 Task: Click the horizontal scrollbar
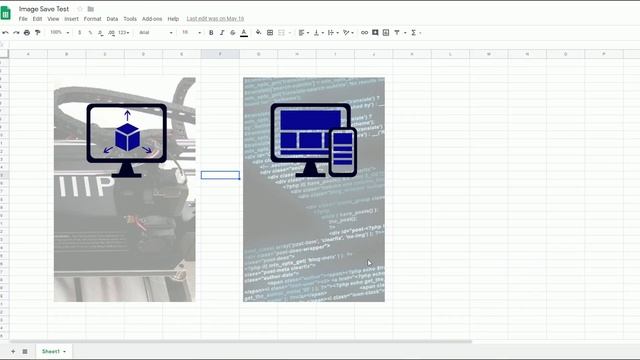[241, 341]
